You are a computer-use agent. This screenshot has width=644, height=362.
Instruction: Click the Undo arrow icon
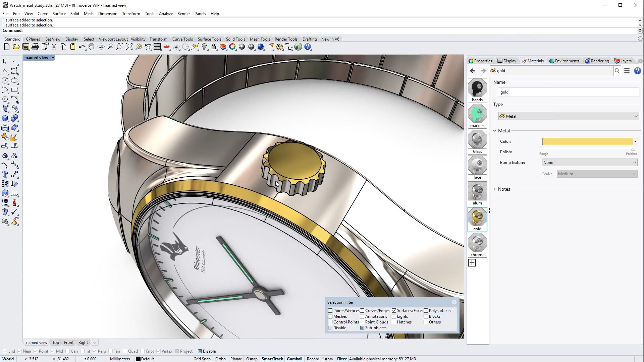coord(82,47)
